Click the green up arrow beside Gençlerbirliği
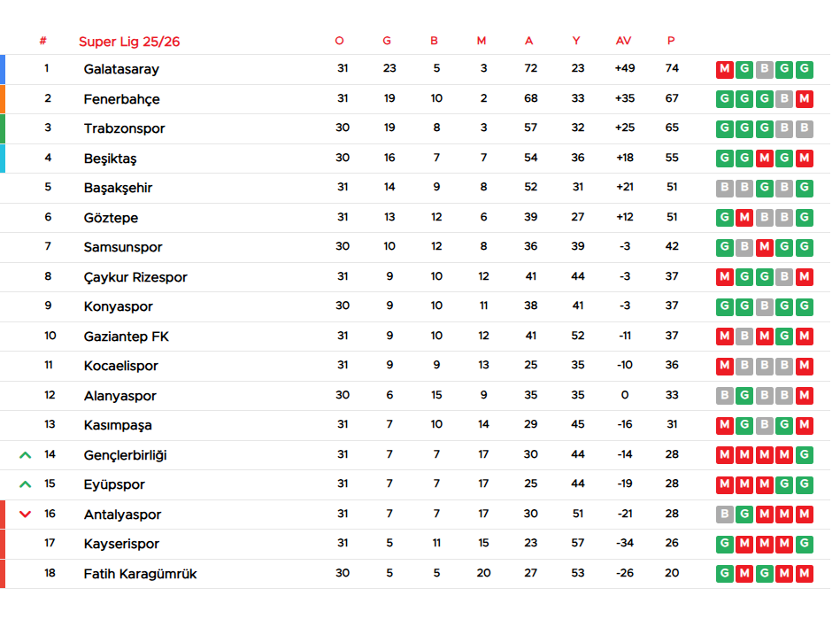The image size is (840, 627). click(25, 455)
